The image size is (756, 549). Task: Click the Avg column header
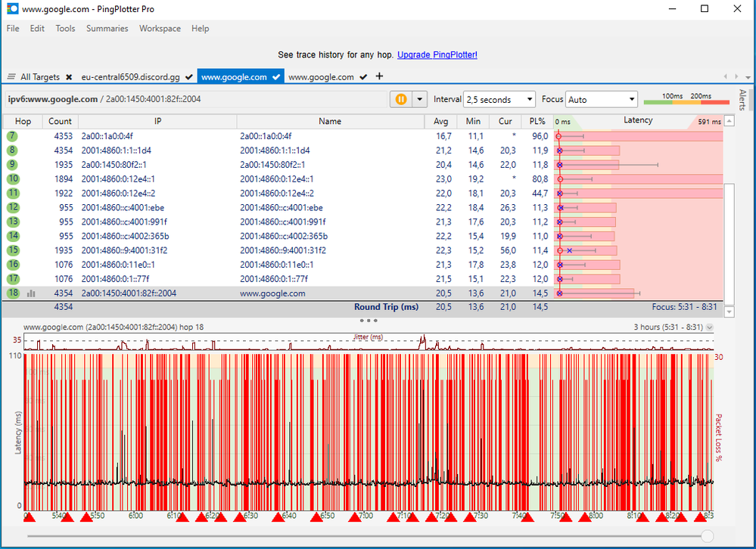440,121
